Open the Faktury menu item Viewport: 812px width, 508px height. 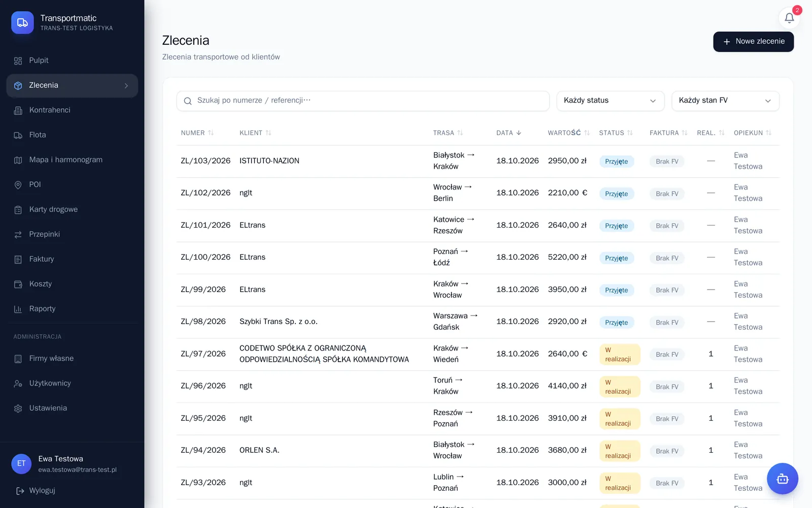tap(72, 260)
